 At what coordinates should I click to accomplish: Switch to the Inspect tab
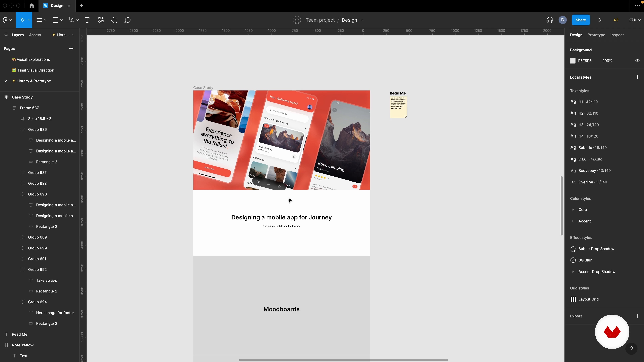click(617, 35)
